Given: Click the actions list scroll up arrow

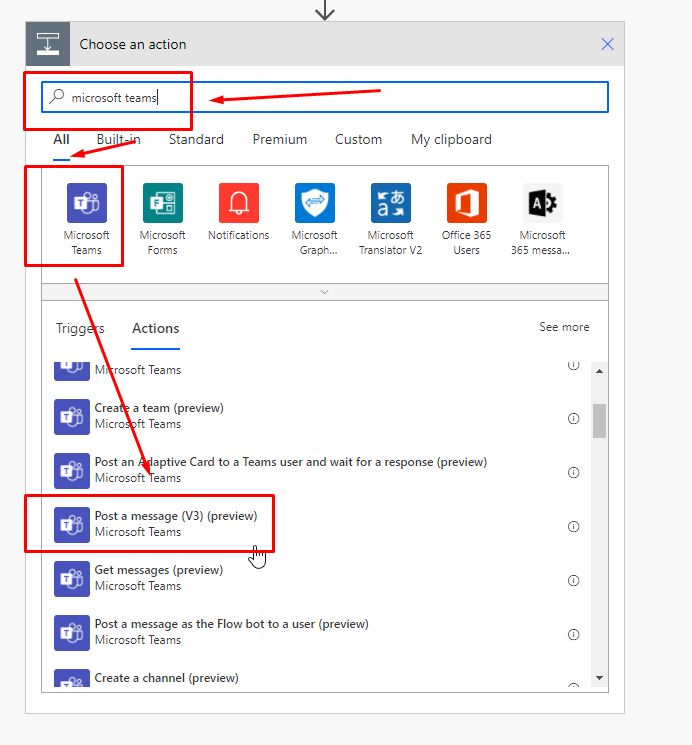Looking at the screenshot, I should click(599, 371).
